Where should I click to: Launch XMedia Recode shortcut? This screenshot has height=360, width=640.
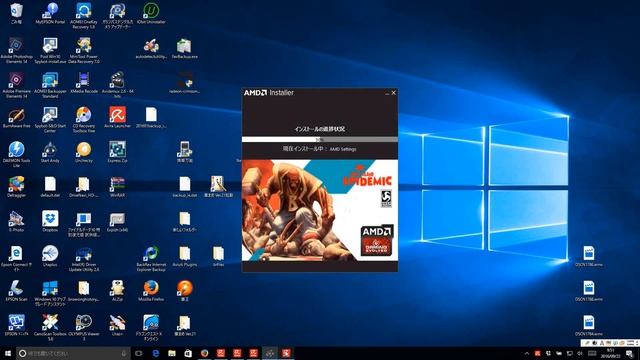coord(84,82)
